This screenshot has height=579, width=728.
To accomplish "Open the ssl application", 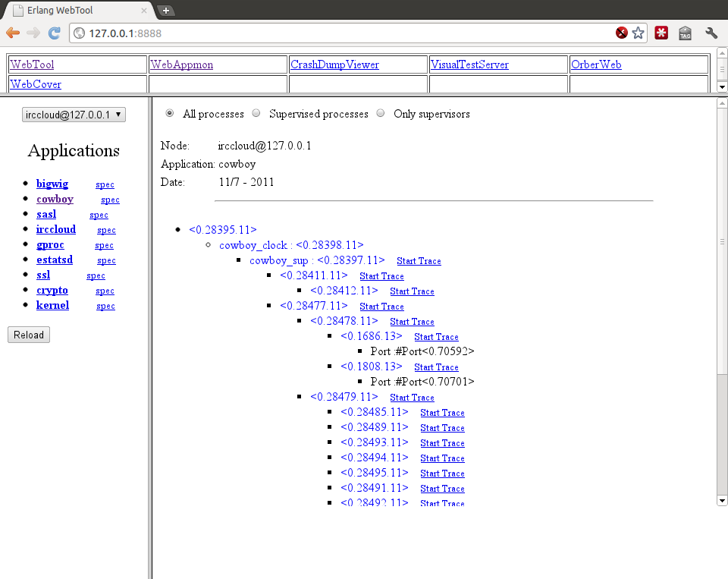I will pyautogui.click(x=43, y=275).
